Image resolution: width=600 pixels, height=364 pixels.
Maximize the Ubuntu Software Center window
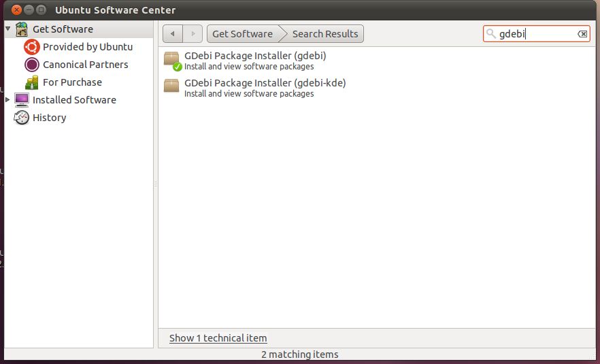point(41,10)
